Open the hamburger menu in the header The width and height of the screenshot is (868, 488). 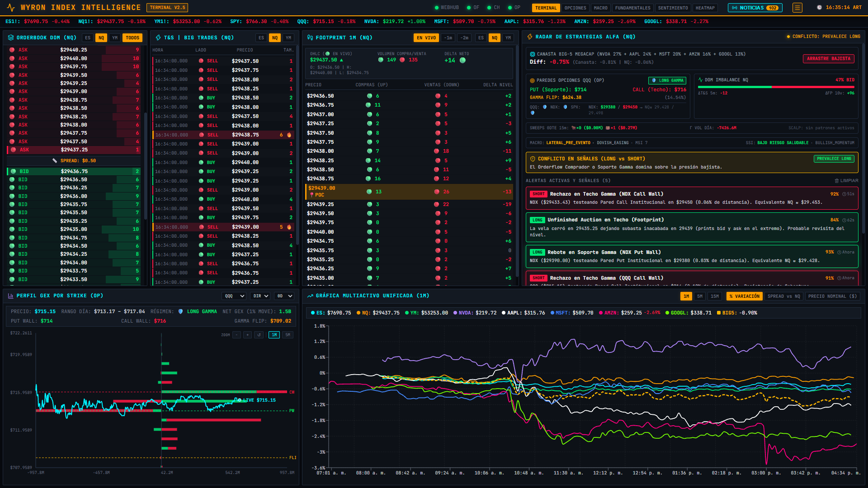pos(797,8)
